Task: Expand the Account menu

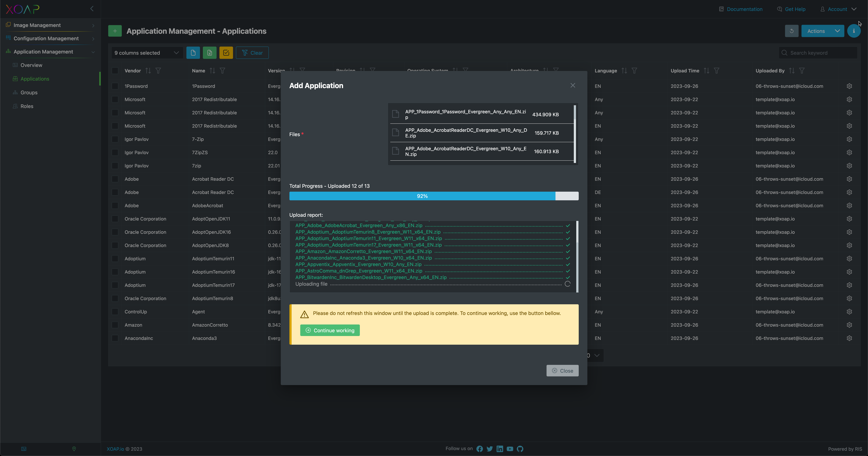Action: 838,9
